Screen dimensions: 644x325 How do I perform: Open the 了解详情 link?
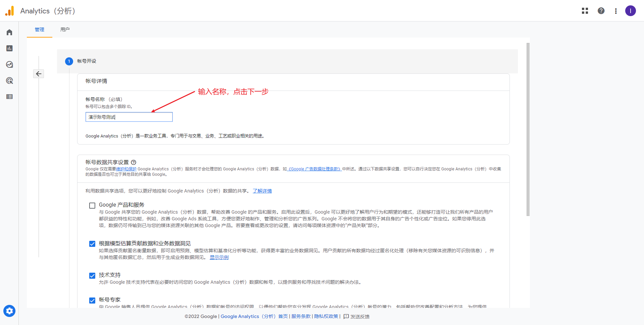[262, 191]
